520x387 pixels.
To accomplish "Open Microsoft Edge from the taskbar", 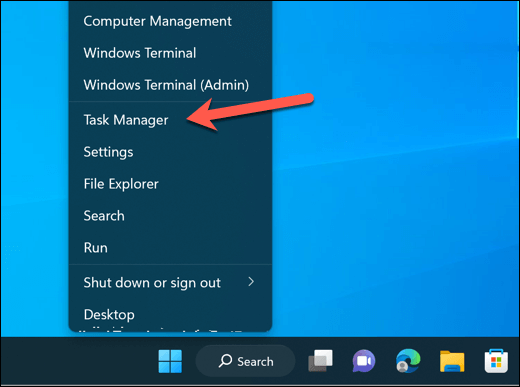I will 408,361.
